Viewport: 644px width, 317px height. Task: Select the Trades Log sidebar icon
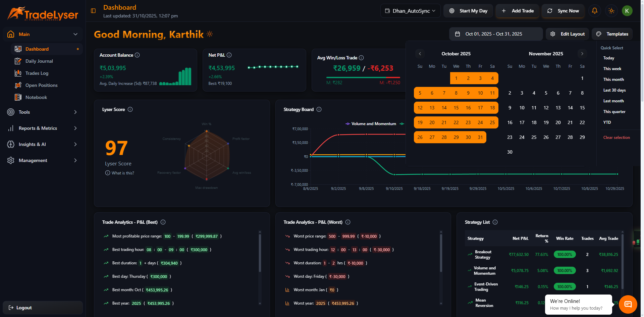[x=18, y=73]
